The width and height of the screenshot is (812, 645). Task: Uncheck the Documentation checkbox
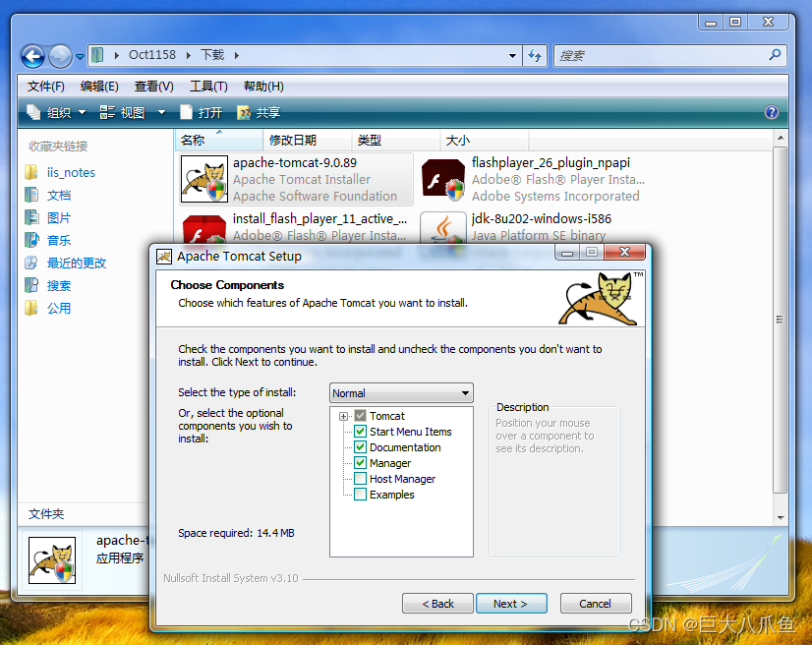pyautogui.click(x=361, y=447)
